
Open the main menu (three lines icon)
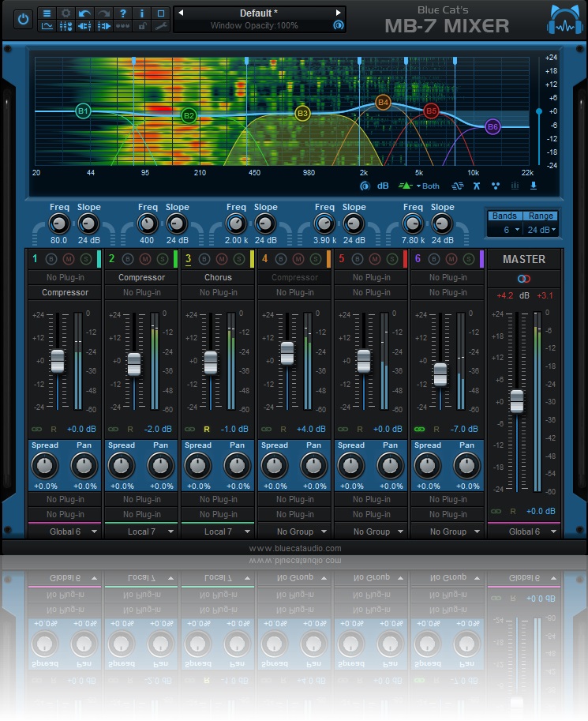pos(47,13)
